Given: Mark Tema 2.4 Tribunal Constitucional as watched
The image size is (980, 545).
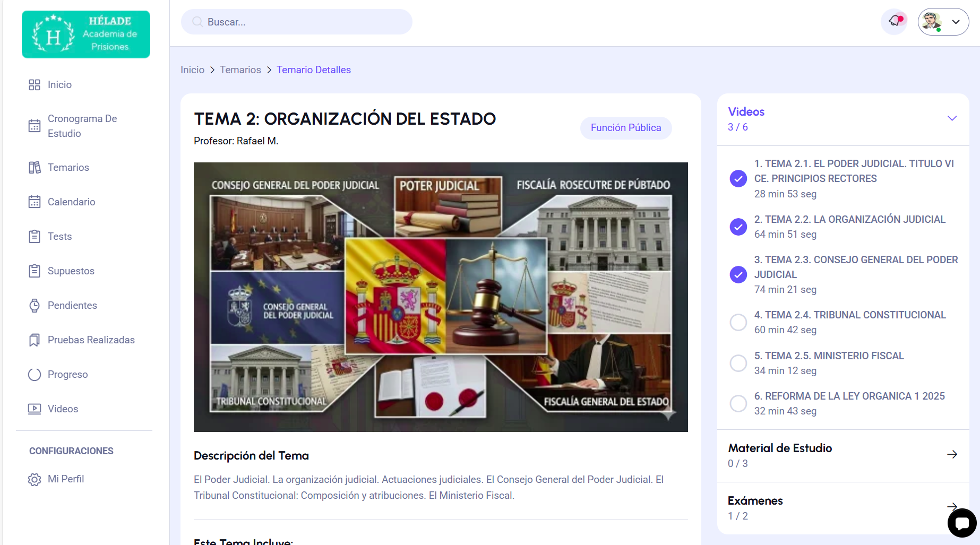Looking at the screenshot, I should point(738,322).
